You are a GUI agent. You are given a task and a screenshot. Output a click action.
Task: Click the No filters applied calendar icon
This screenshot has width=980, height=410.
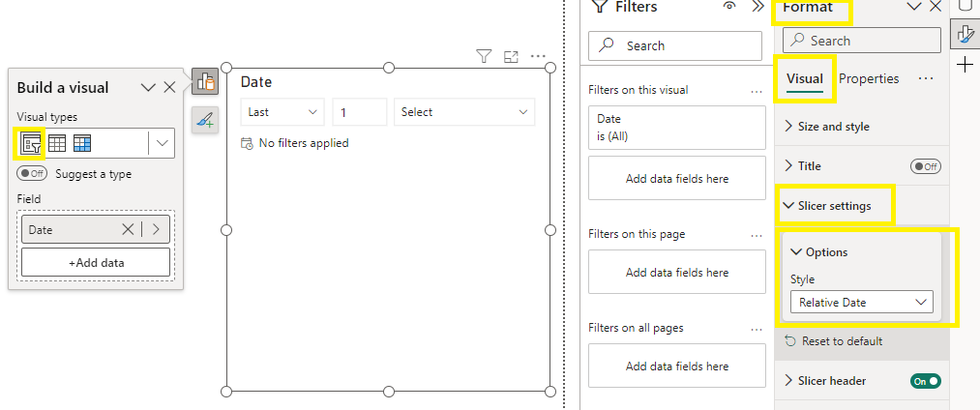[247, 143]
